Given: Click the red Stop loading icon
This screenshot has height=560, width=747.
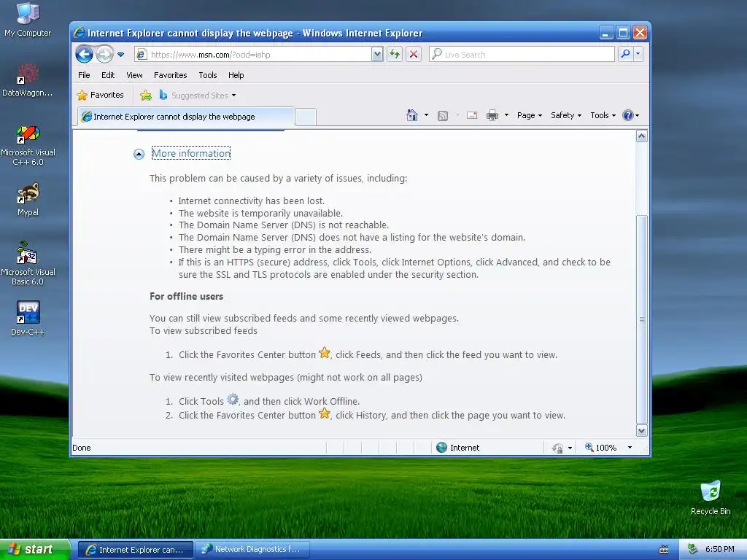Looking at the screenshot, I should click(x=414, y=54).
